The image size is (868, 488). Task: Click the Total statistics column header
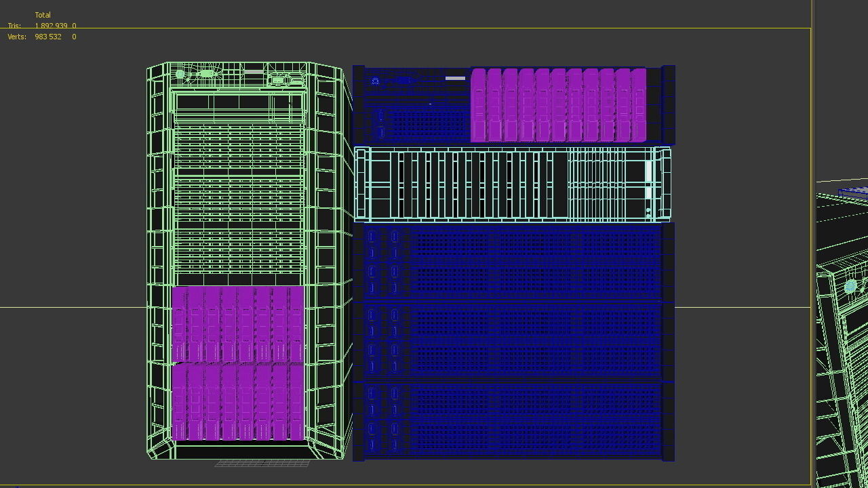(43, 14)
